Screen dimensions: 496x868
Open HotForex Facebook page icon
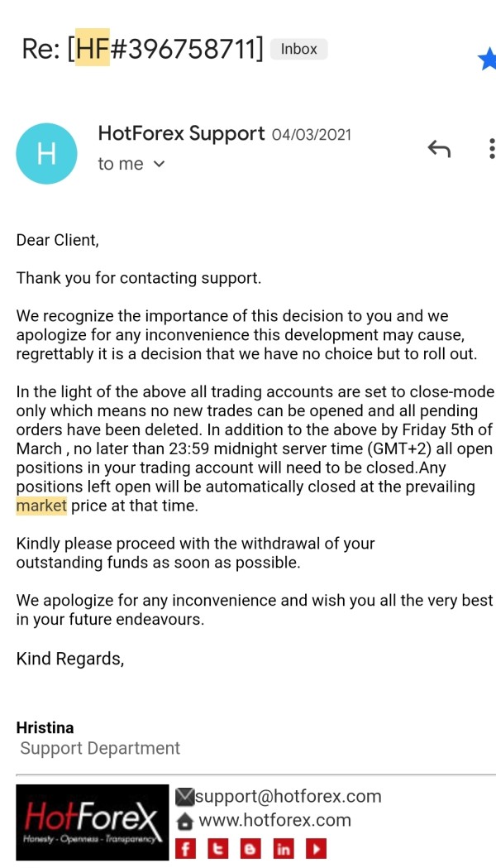pyautogui.click(x=184, y=848)
